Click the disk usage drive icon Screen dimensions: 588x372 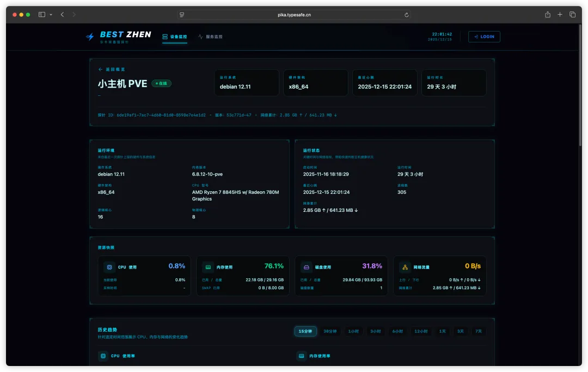pyautogui.click(x=307, y=267)
